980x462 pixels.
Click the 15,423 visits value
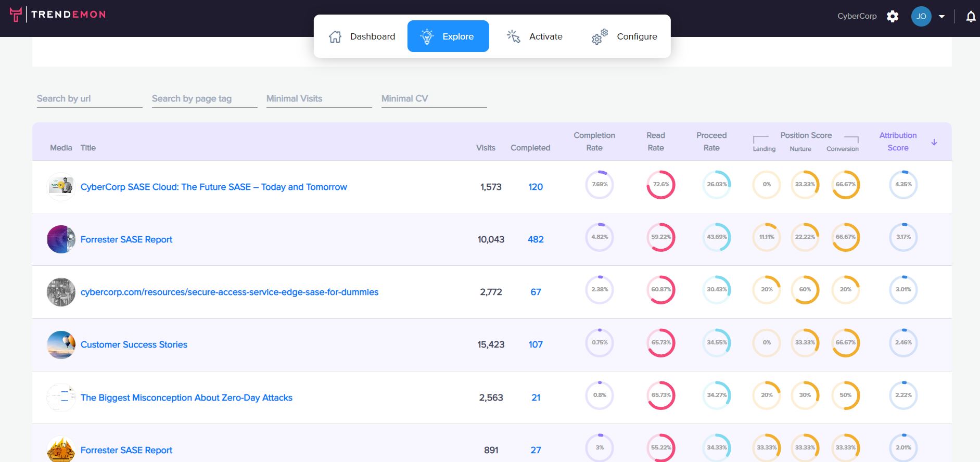tap(491, 344)
